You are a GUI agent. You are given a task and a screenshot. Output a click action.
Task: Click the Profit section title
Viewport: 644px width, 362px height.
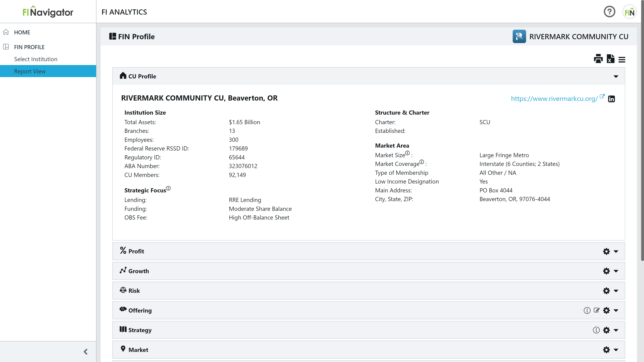click(x=136, y=251)
